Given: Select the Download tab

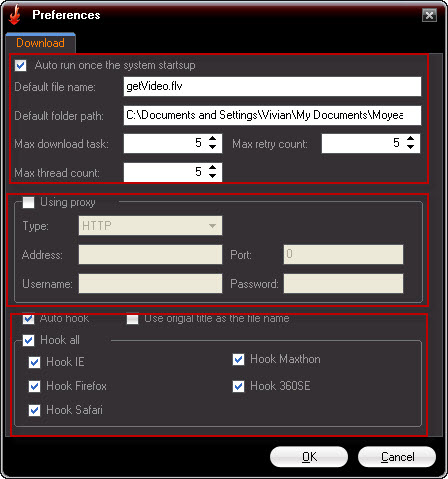Looking at the screenshot, I should pyautogui.click(x=40, y=43).
